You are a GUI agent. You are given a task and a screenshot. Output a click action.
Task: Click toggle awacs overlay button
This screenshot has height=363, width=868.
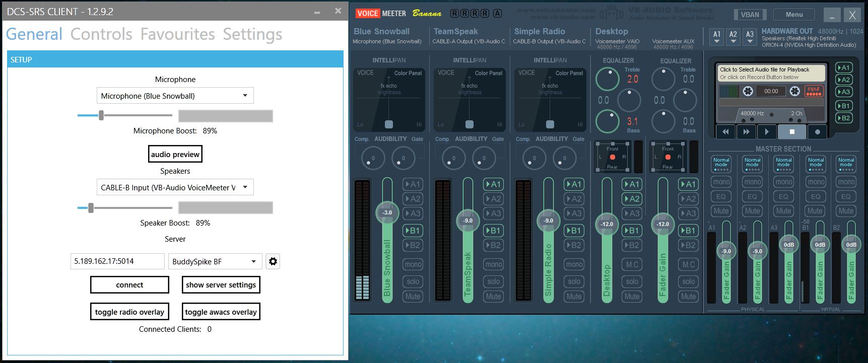[221, 312]
